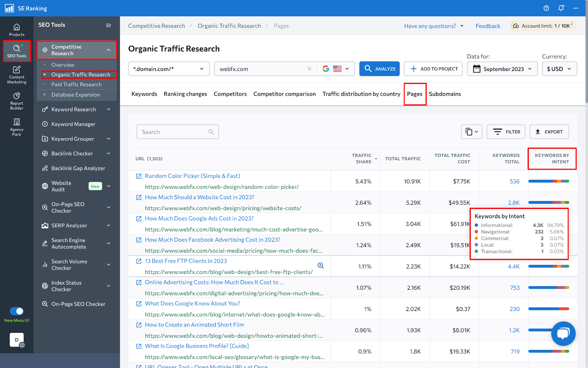Expand the On-Page SEO Checker group with chevron
This screenshot has width=588, height=368.
[x=109, y=208]
